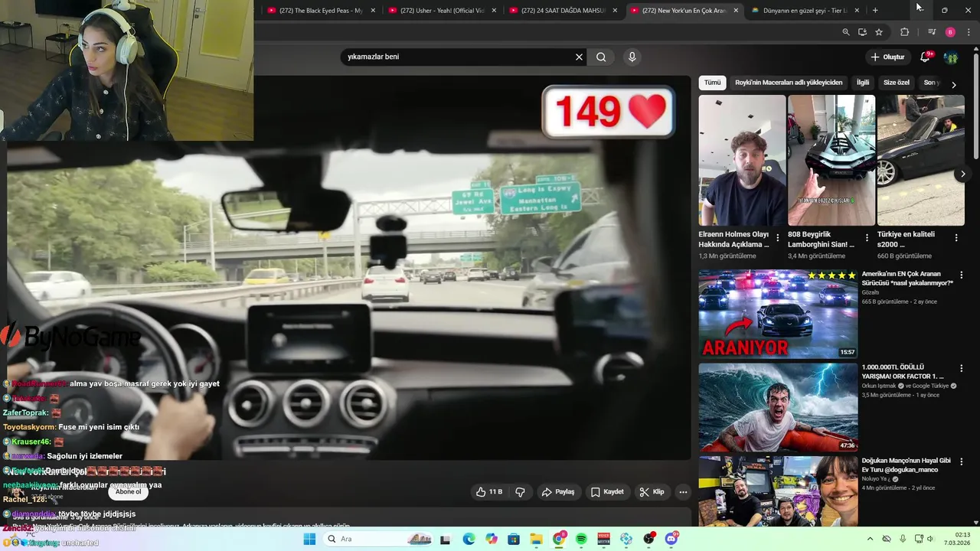Click the browser zoom magnifier icon
The width and height of the screenshot is (980, 551).
(x=845, y=32)
